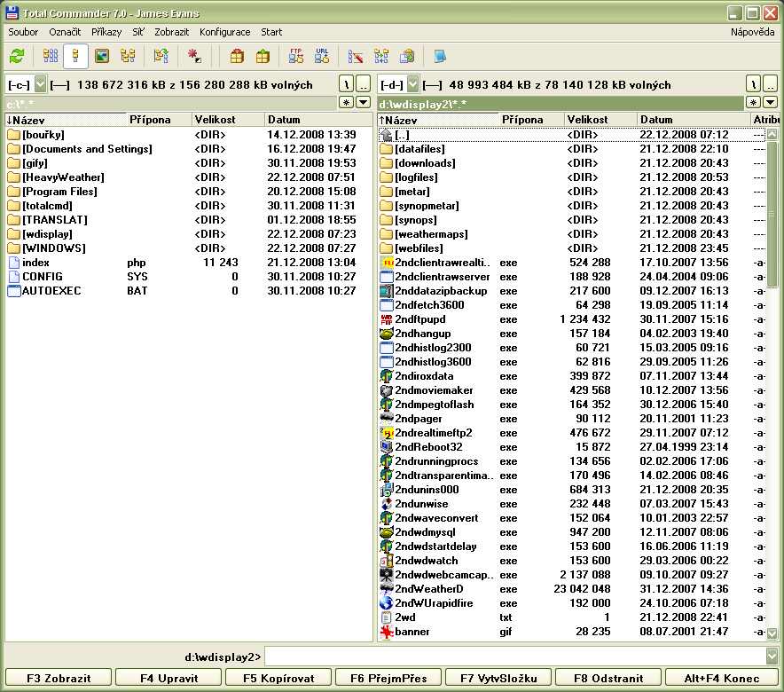Click the synchronize directories toolbar icon

click(381, 56)
